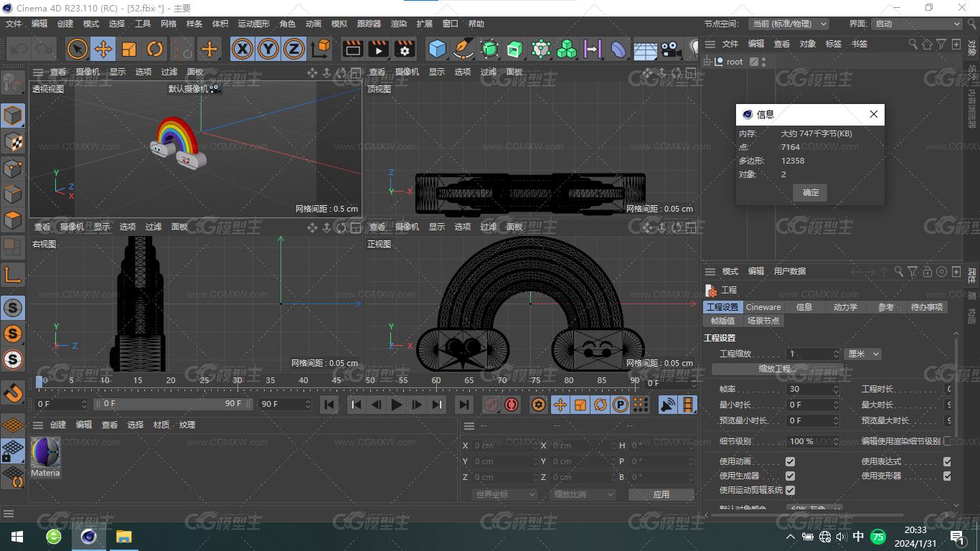The width and height of the screenshot is (980, 551).
Task: Uncheck 使用动画 checkbox
Action: coord(790,461)
